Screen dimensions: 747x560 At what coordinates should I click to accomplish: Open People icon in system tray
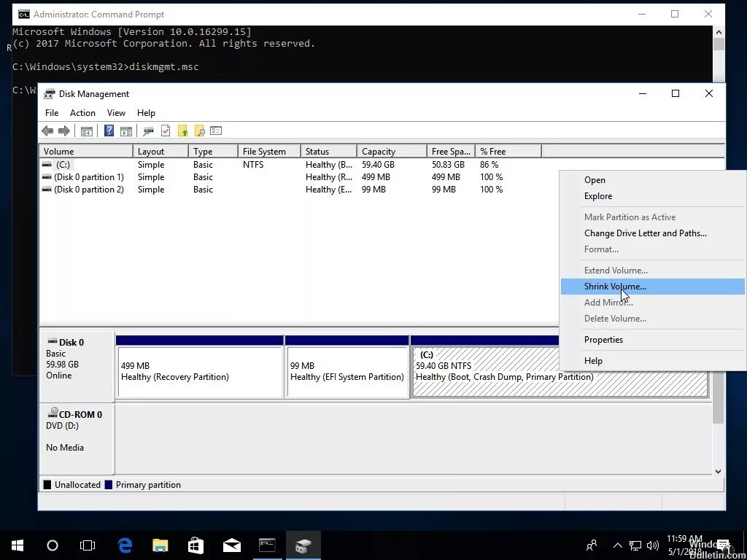click(x=592, y=545)
